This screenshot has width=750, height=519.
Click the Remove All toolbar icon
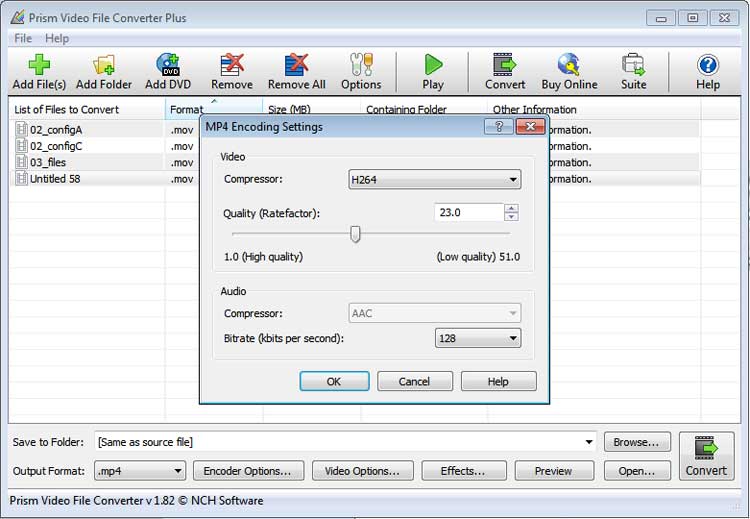tap(296, 66)
